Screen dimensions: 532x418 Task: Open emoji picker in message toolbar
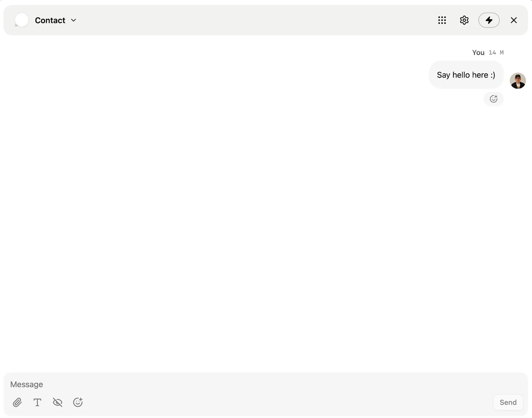(x=78, y=402)
